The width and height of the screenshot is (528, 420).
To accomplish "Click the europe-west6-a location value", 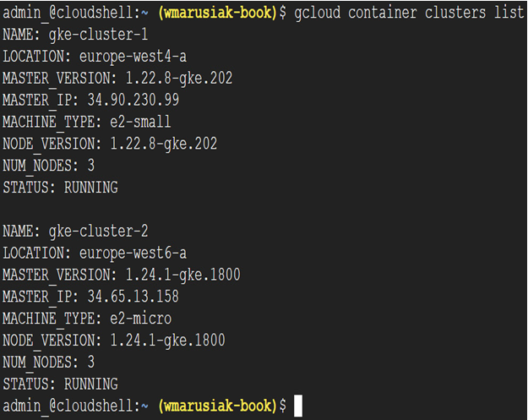I will [x=133, y=254].
